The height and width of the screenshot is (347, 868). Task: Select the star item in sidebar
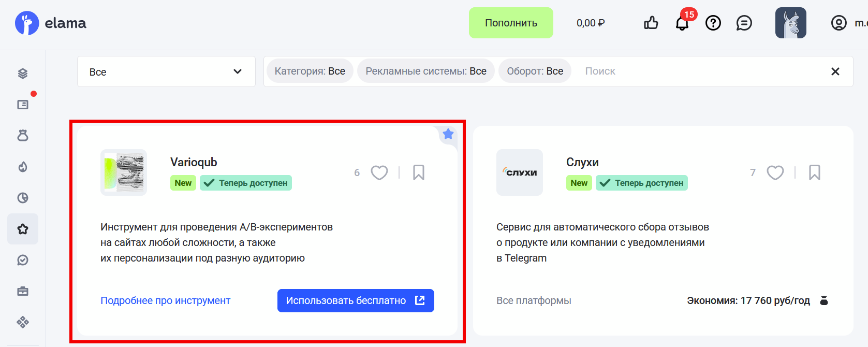pos(23,229)
